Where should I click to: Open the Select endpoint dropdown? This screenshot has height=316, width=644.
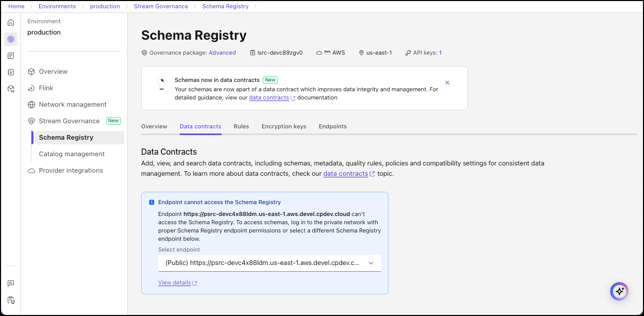269,262
